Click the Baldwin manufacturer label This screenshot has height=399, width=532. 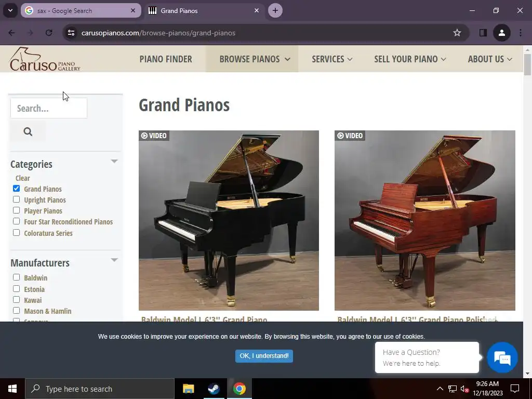point(36,278)
